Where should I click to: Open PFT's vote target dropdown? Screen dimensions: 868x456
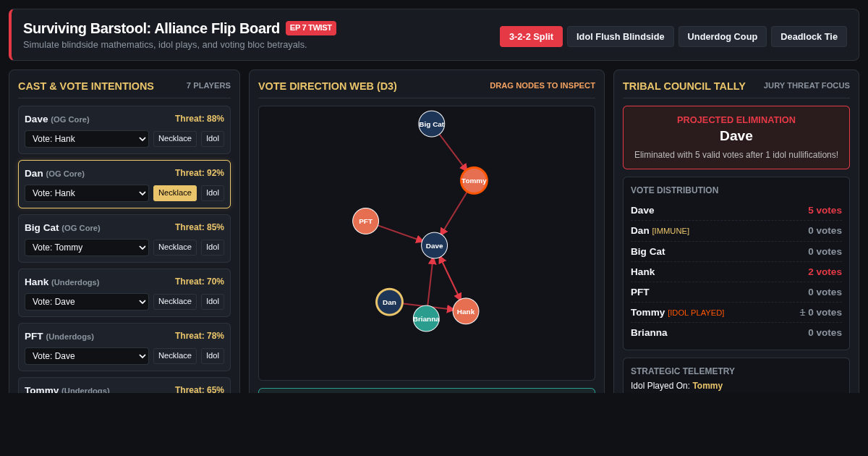pyautogui.click(x=87, y=356)
